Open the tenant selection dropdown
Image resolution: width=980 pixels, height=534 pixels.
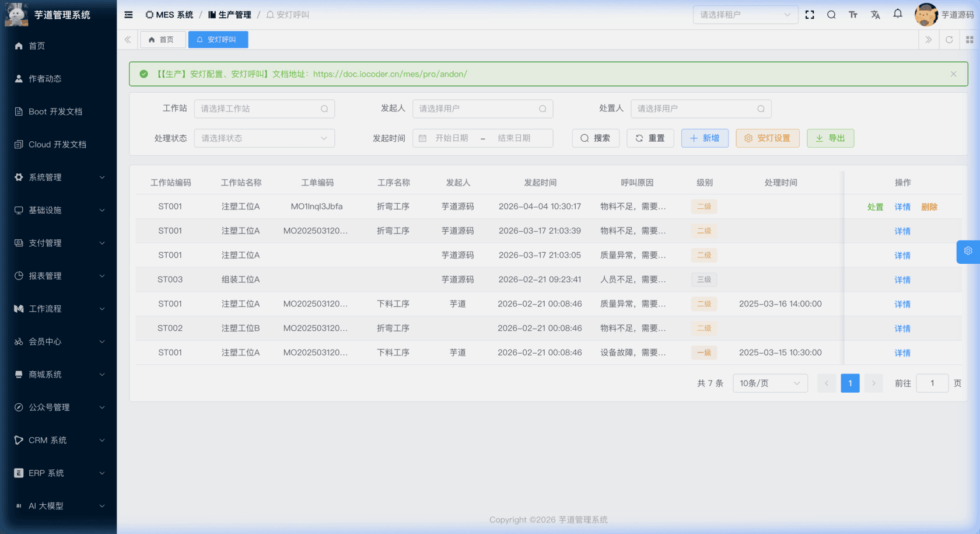[x=745, y=15]
